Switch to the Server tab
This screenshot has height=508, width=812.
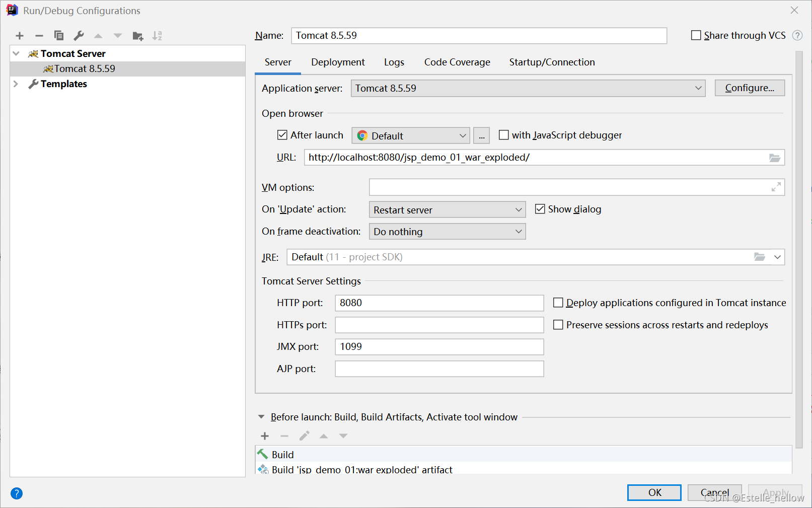278,62
